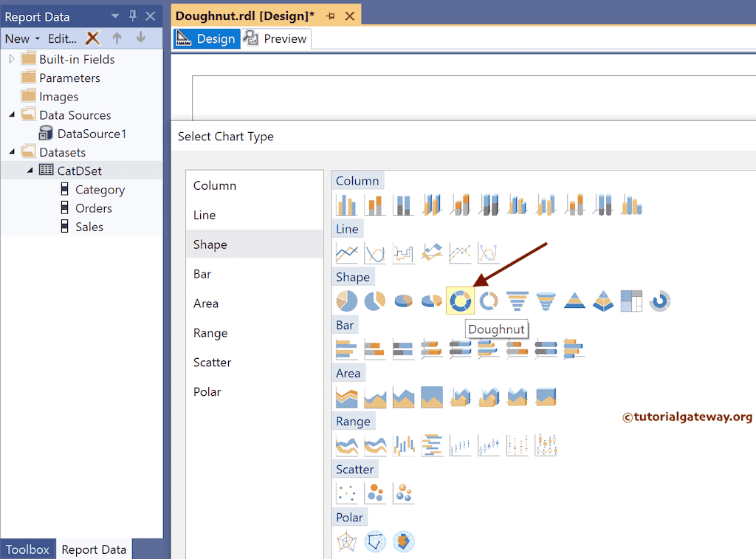This screenshot has height=559, width=756.
Task: Pick the Bubble chart icon
Action: click(x=375, y=493)
